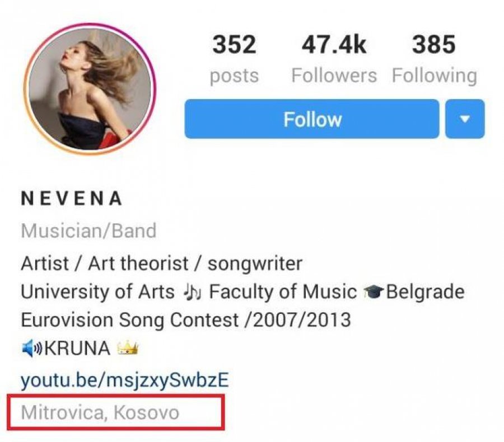Open the 385 Following list
Screen dimensions: 504x442
pyautogui.click(x=434, y=59)
